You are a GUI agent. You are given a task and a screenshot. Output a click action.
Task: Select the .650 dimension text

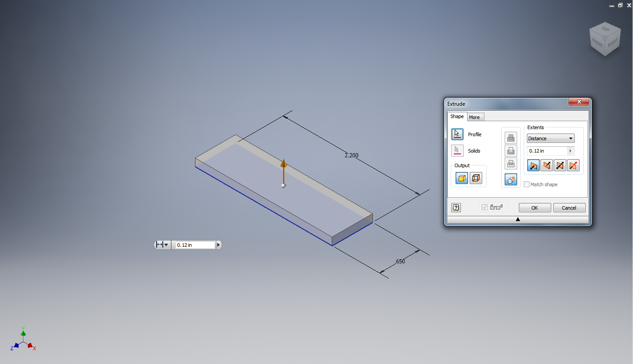(x=399, y=261)
